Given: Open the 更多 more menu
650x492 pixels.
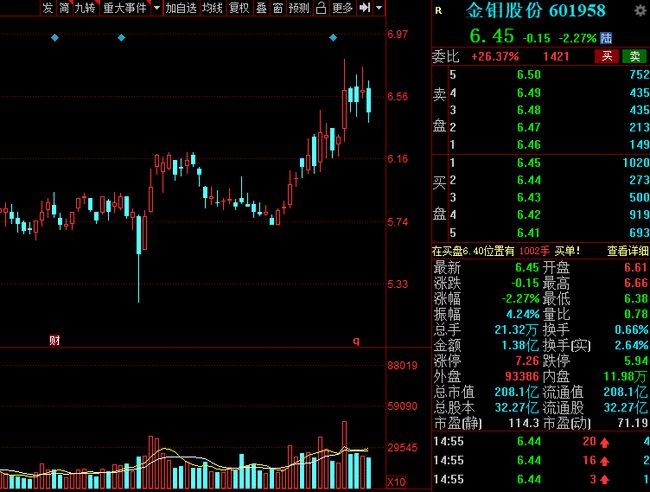Looking at the screenshot, I should click(x=342, y=7).
